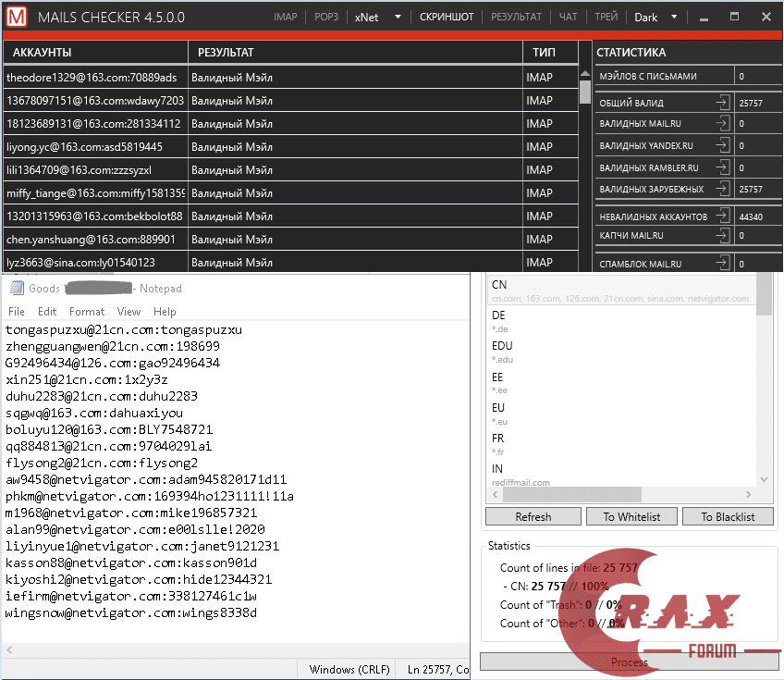
Task: Expand the Dark theme dropdown
Action: click(658, 18)
